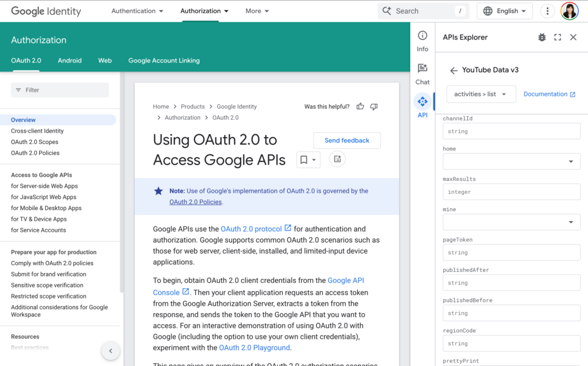This screenshot has height=366, width=588.
Task: Open the user profile avatar
Action: tap(569, 11)
